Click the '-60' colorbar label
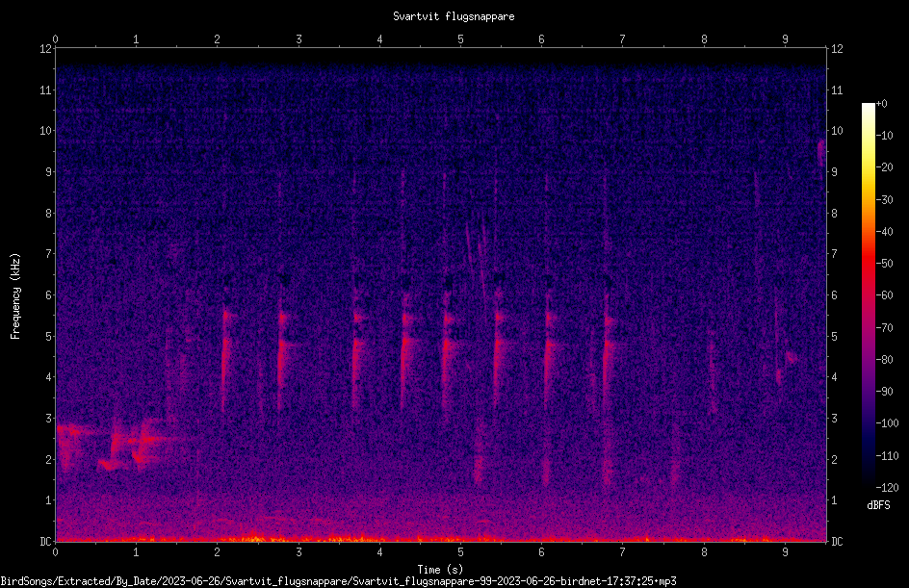This screenshot has width=909, height=588. 884,295
